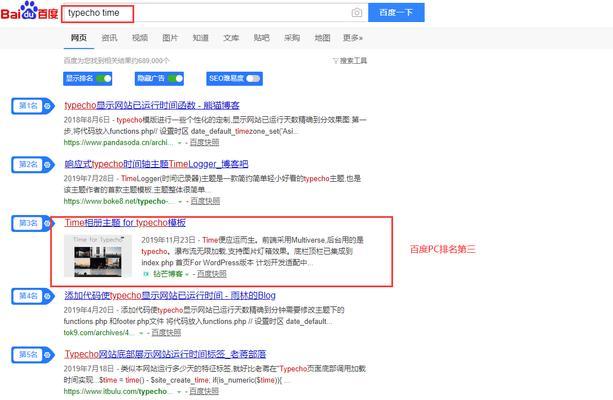The width and height of the screenshot is (613, 400).
Task: Expand dropdown arrow after tok9.com URL
Action: (x=141, y=333)
